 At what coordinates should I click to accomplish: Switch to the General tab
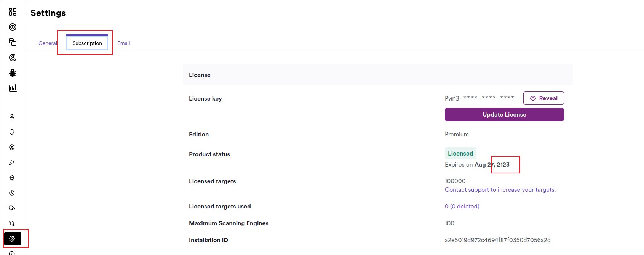tap(48, 43)
